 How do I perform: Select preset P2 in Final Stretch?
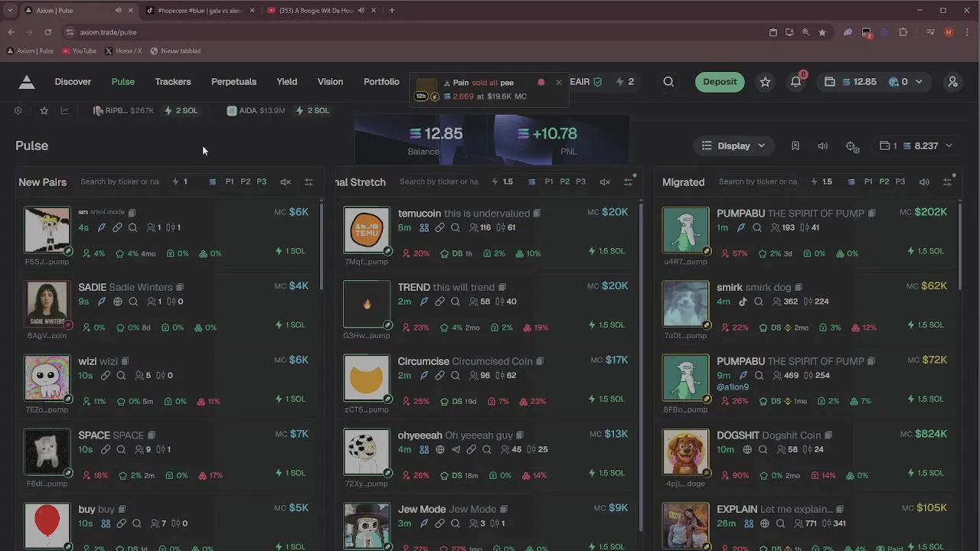click(x=564, y=182)
